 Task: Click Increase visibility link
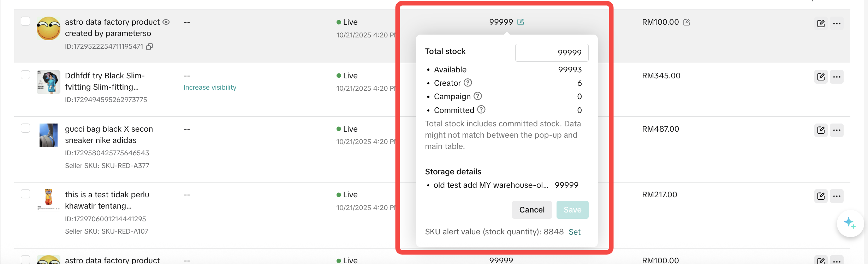(210, 87)
